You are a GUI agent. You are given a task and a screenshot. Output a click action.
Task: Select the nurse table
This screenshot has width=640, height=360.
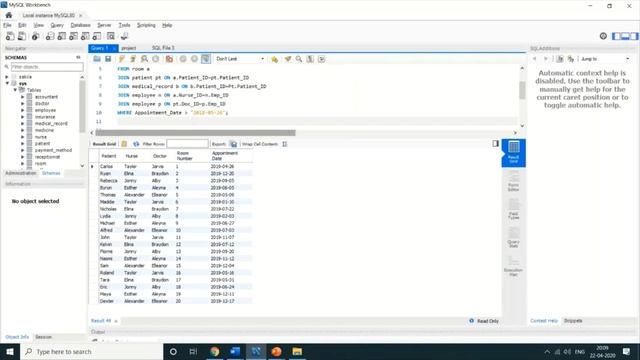tap(40, 137)
